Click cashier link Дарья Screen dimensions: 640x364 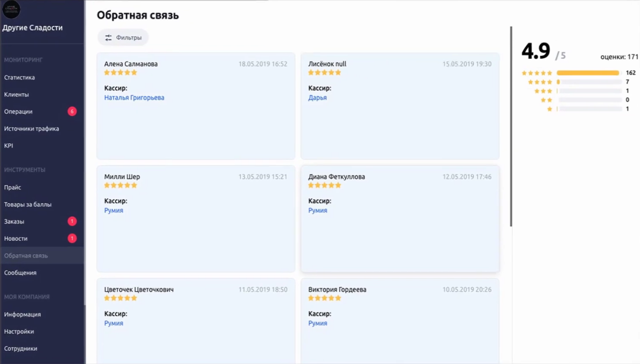(x=317, y=98)
